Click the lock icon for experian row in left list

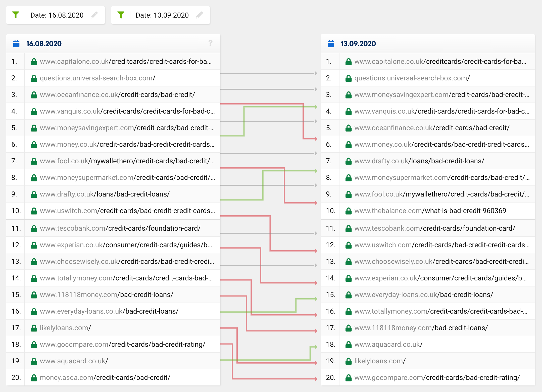click(x=34, y=245)
